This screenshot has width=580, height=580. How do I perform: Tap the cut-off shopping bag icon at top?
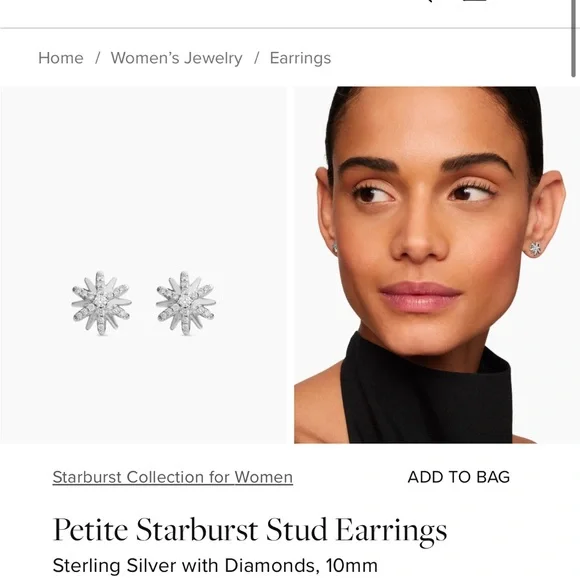(x=475, y=1)
